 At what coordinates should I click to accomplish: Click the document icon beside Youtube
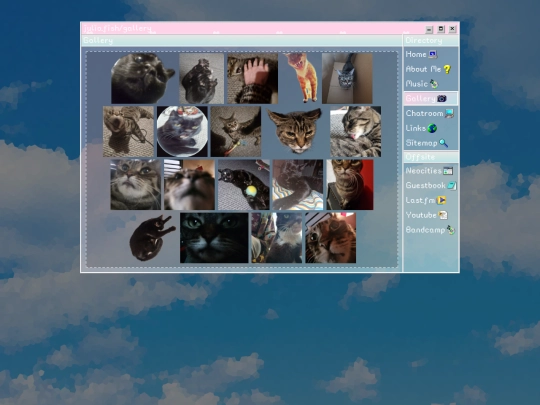tap(443, 215)
